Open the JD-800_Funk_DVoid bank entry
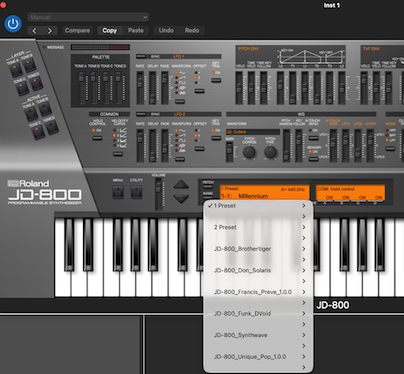Screen dimensions: 404x374 click(258, 314)
